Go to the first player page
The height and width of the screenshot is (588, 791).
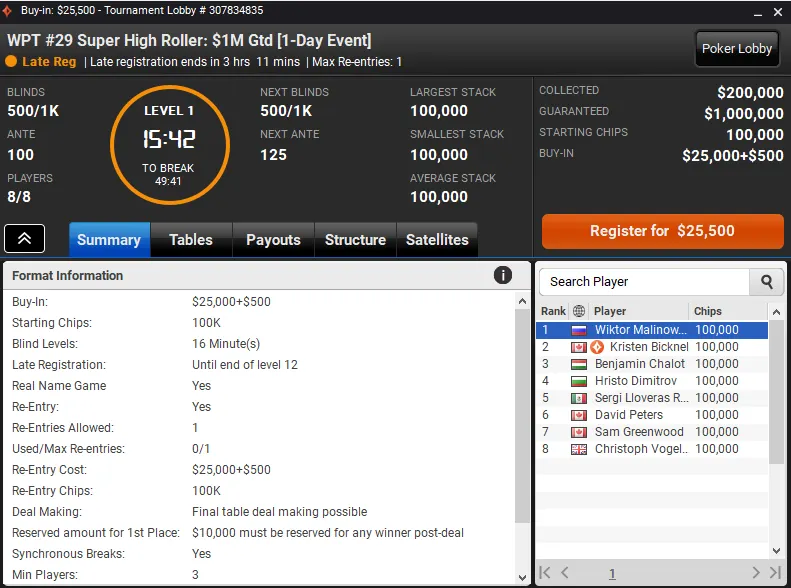pos(546,573)
